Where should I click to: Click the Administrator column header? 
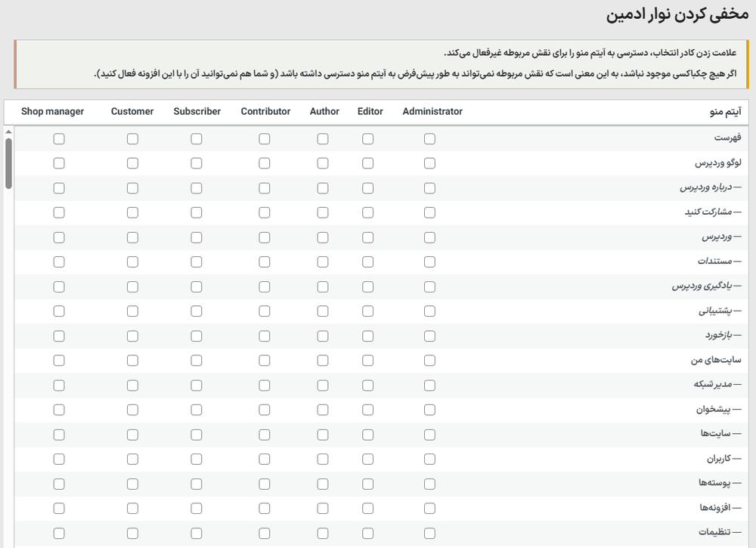pos(432,111)
